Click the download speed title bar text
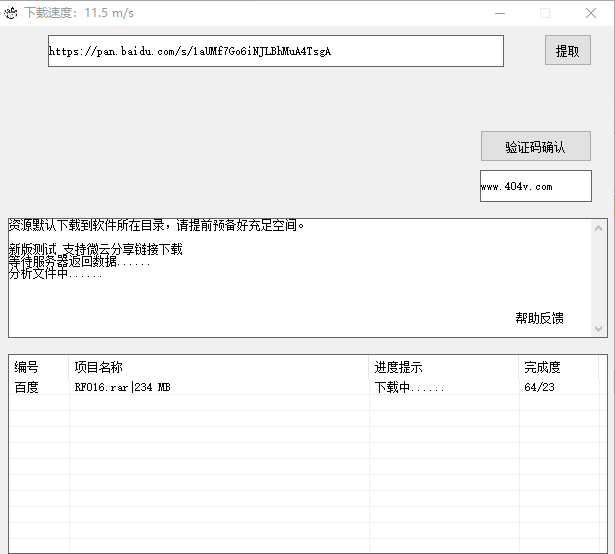Screen dimensions: 615x554 coord(78,13)
